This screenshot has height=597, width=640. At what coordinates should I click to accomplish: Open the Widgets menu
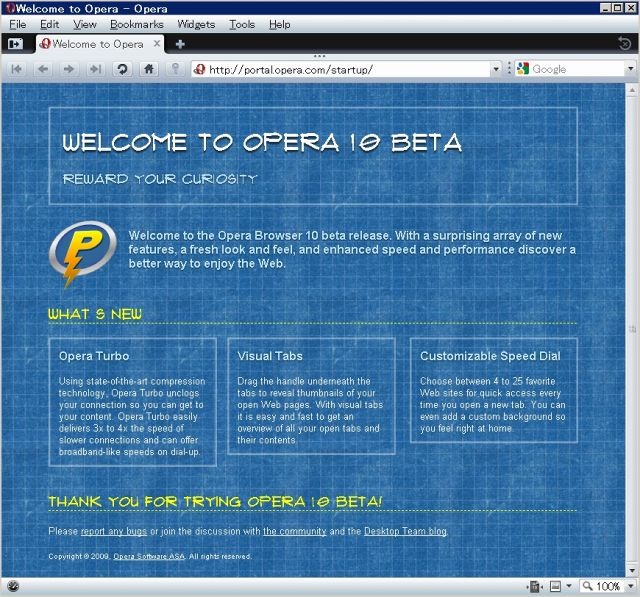(x=196, y=24)
